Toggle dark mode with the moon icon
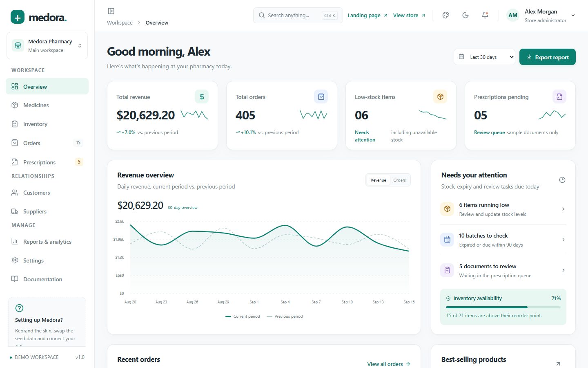Viewport: 588px width, 368px height. (465, 15)
